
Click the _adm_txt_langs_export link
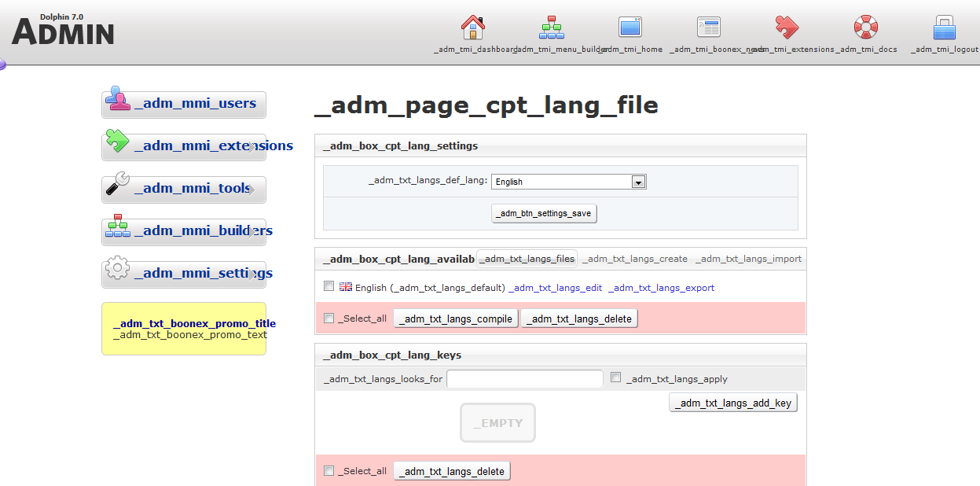point(661,288)
